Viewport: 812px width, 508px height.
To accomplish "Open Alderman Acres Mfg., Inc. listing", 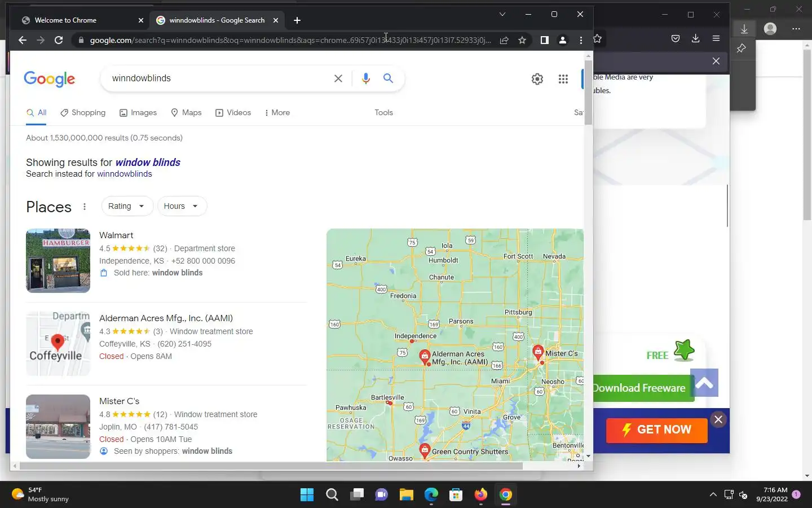I will click(166, 318).
